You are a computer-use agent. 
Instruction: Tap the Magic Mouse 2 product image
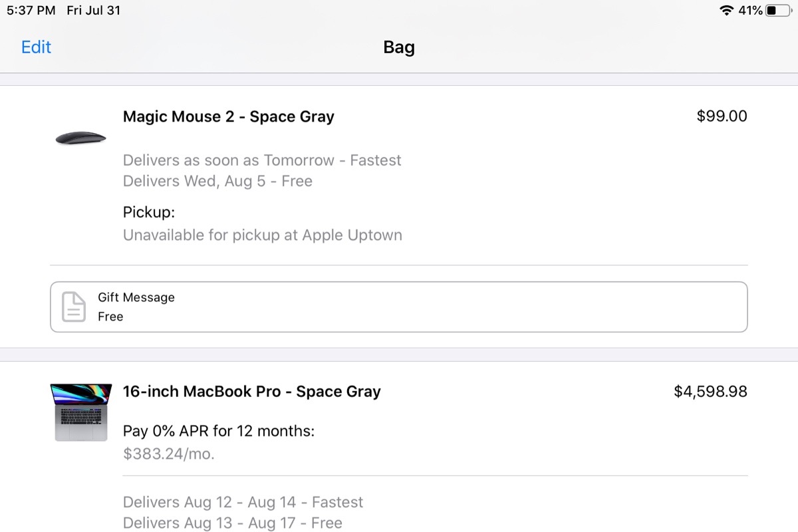(80, 138)
